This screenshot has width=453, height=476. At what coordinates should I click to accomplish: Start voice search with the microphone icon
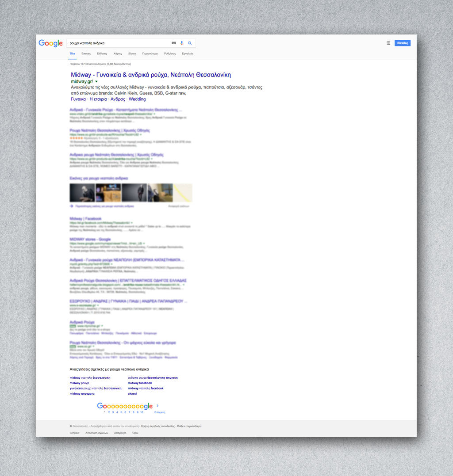click(x=182, y=43)
